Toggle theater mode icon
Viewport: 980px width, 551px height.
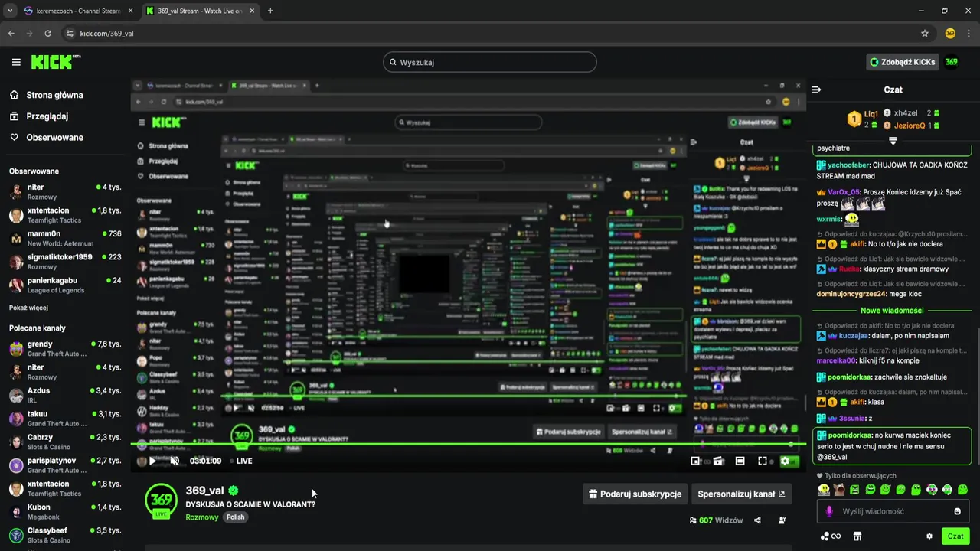(740, 461)
